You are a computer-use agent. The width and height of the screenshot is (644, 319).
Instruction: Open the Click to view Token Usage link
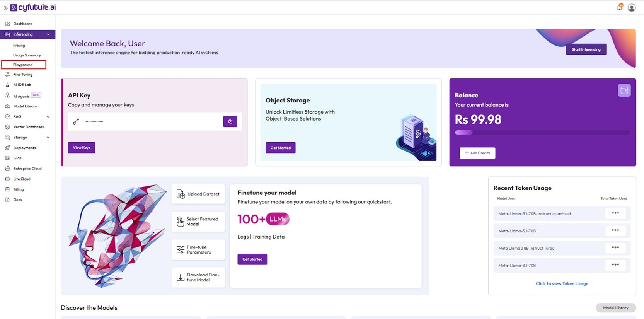coord(562,283)
